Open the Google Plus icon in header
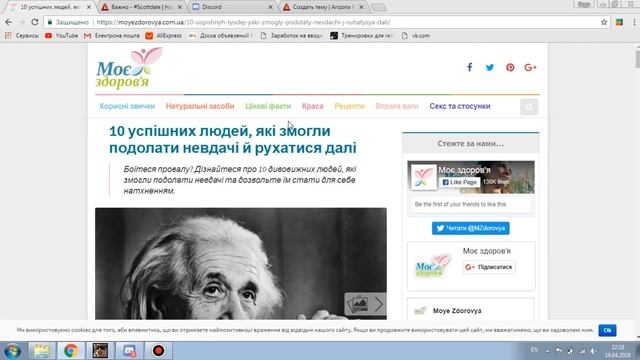640x360 pixels. click(x=530, y=67)
